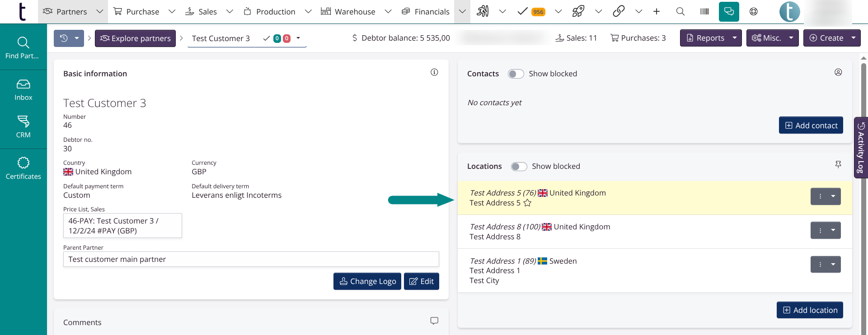Click the search magnifier in top bar

680,12
